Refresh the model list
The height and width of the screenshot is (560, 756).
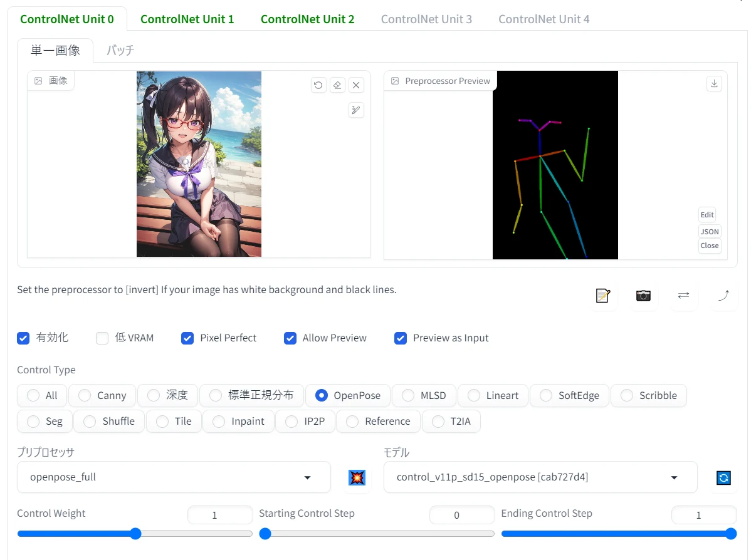[x=723, y=478]
